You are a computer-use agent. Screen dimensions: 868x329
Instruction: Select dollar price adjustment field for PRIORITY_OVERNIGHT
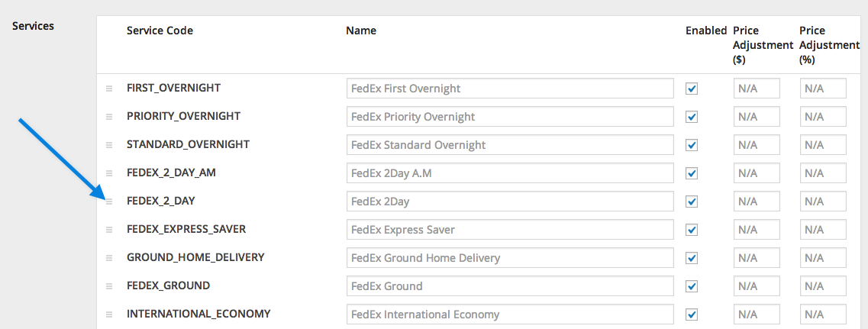[757, 117]
